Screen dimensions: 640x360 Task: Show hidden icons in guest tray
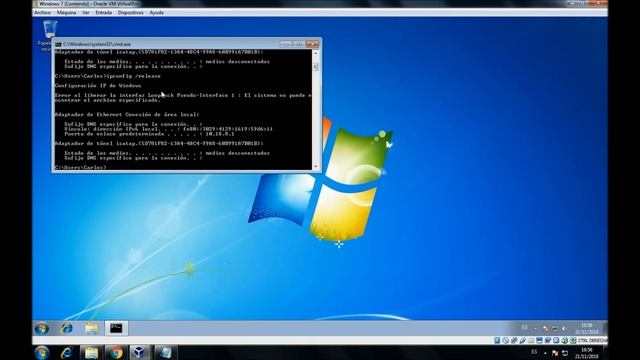[536, 329]
